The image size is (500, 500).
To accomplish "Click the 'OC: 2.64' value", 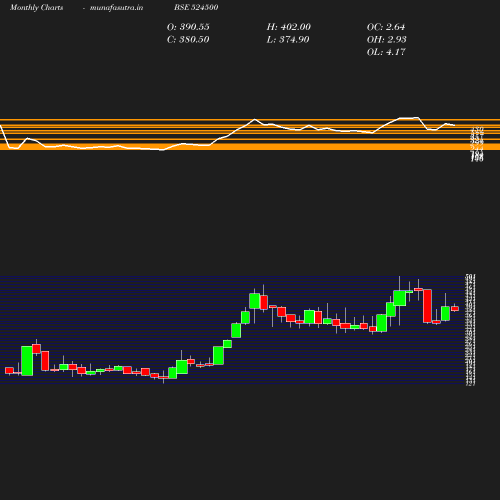I will (386, 27).
